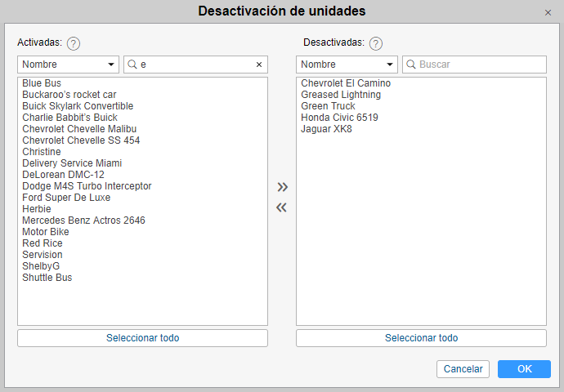Screen dimensions: 564x392
Task: Clear the search text in Activadas filter
Action: (x=259, y=65)
